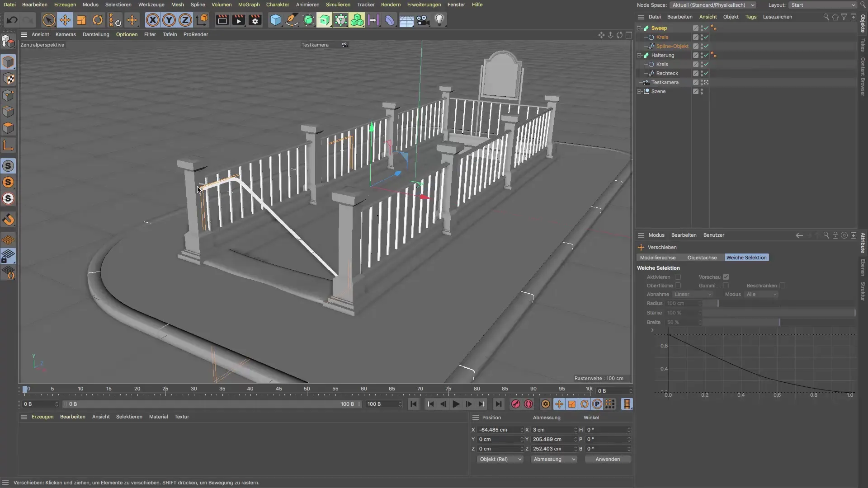Open the MoGraph cloner green cubes icon
Viewport: 868px width, 488px height.
click(357, 20)
